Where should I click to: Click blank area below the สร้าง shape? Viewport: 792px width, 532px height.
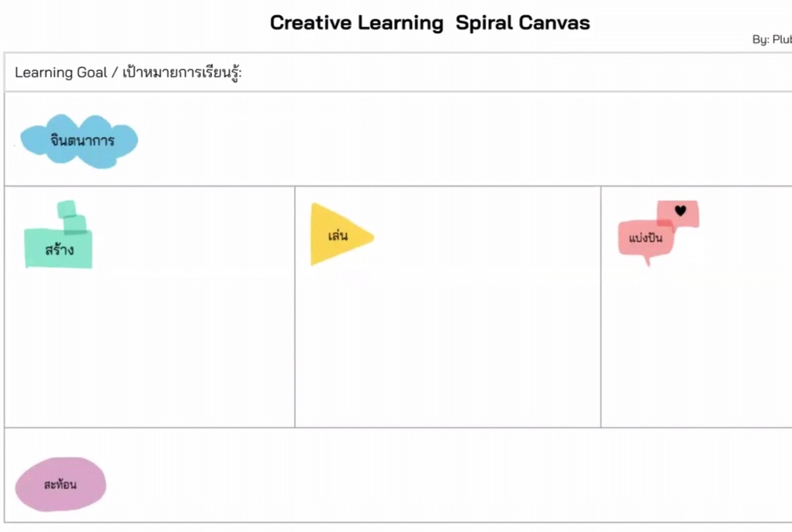click(x=150, y=348)
